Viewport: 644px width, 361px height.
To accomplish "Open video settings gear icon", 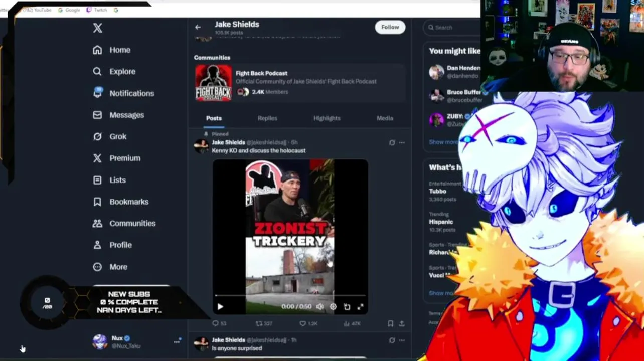I will click(333, 306).
